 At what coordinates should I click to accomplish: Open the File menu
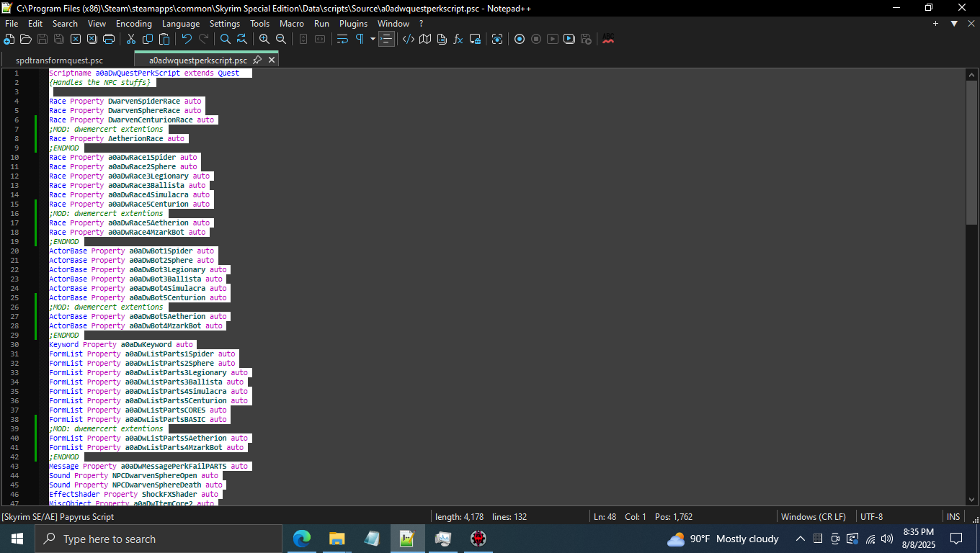click(12, 24)
